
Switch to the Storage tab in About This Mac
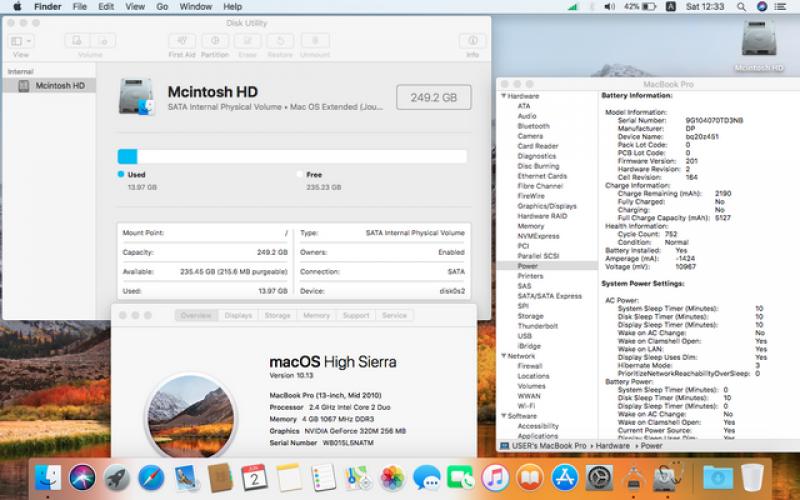(278, 315)
